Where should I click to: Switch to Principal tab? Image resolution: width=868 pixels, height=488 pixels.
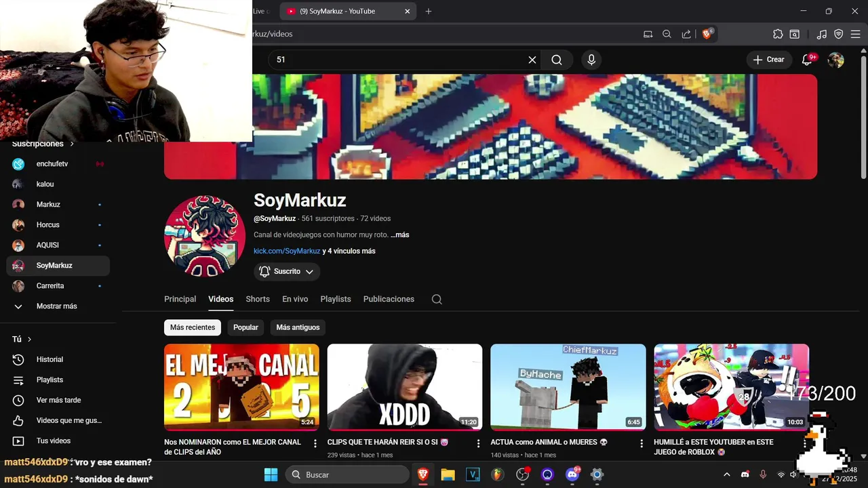tap(180, 299)
